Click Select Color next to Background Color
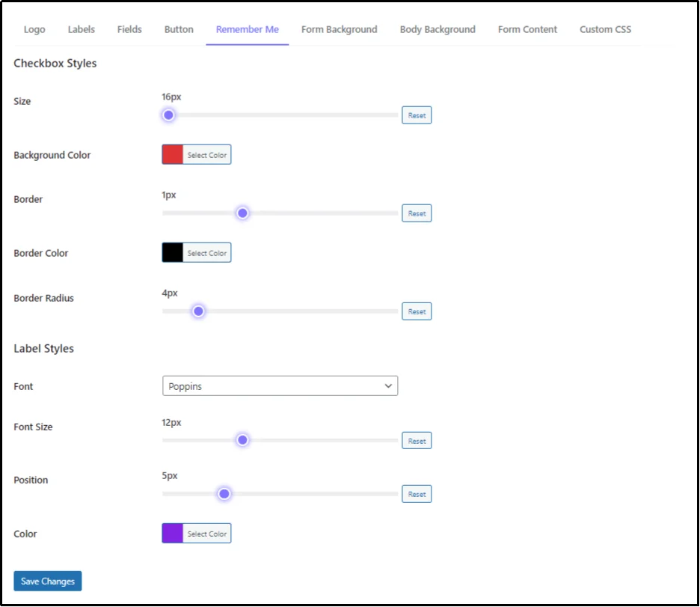This screenshot has height=607, width=700. point(206,154)
